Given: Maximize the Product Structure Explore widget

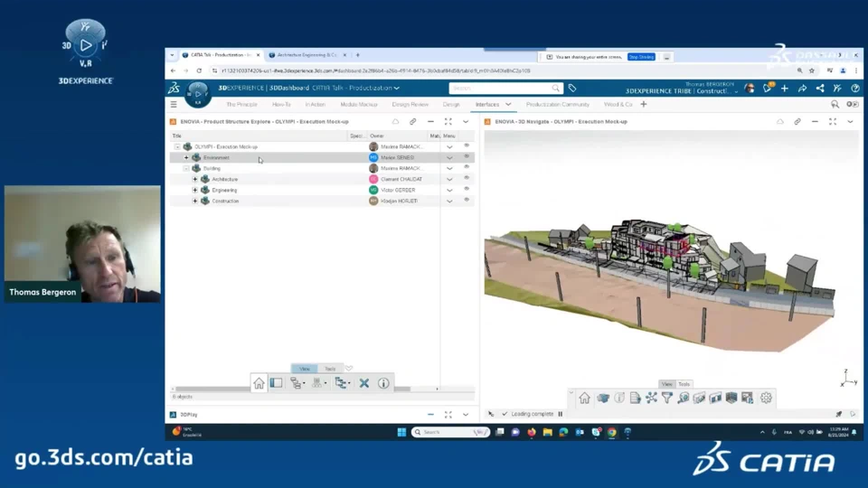Looking at the screenshot, I should [448, 122].
